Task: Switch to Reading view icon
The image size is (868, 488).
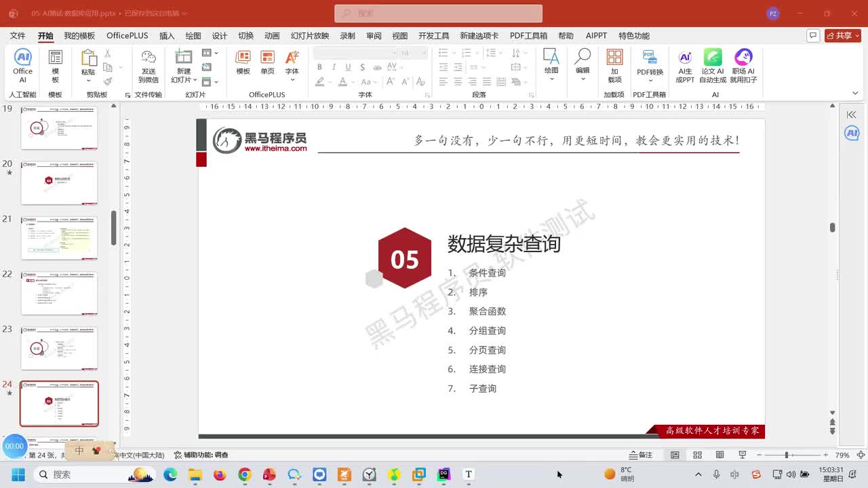Action: 719,455
